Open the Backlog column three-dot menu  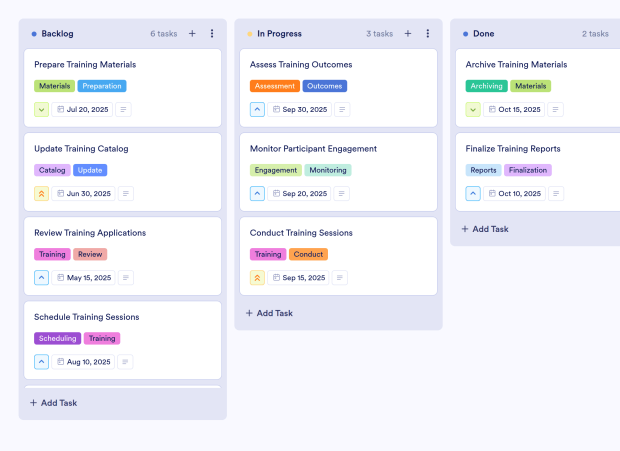212,33
